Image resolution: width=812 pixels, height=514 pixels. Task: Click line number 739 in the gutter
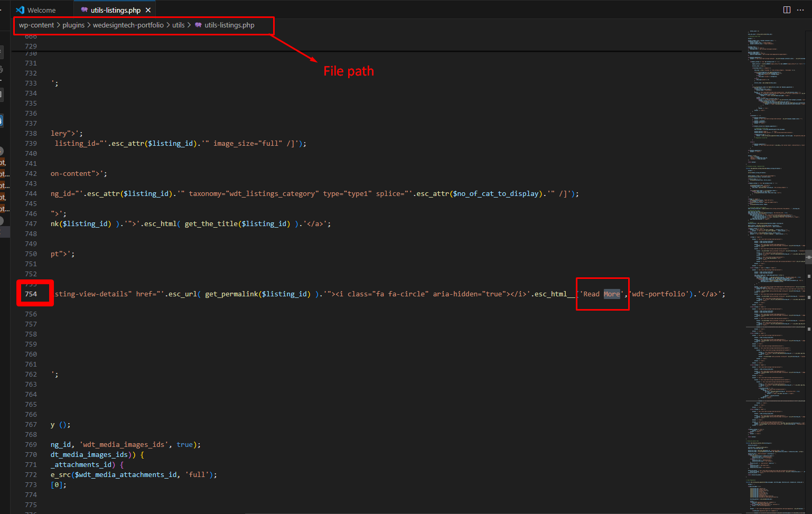[x=31, y=143]
